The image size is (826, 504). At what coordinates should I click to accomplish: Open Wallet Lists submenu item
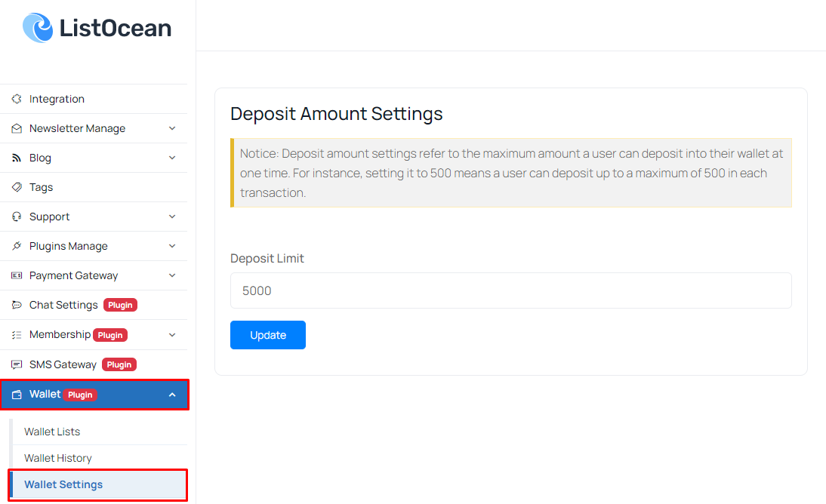click(x=52, y=432)
